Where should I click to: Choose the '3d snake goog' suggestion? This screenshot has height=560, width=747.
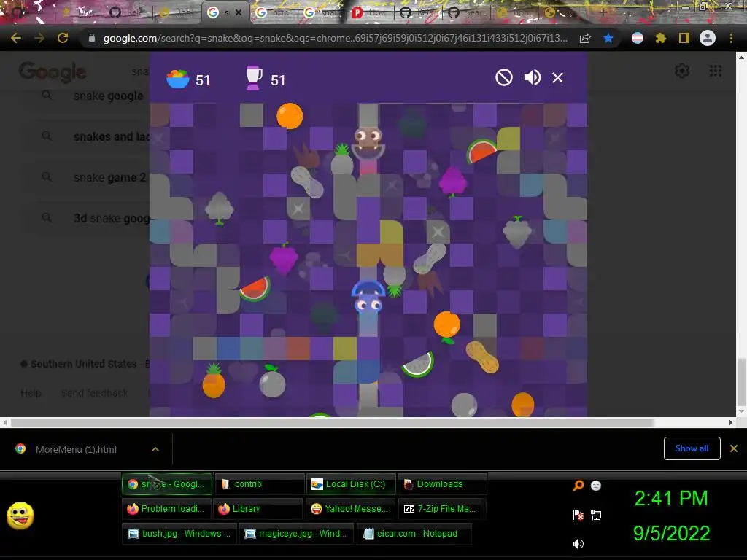(112, 218)
